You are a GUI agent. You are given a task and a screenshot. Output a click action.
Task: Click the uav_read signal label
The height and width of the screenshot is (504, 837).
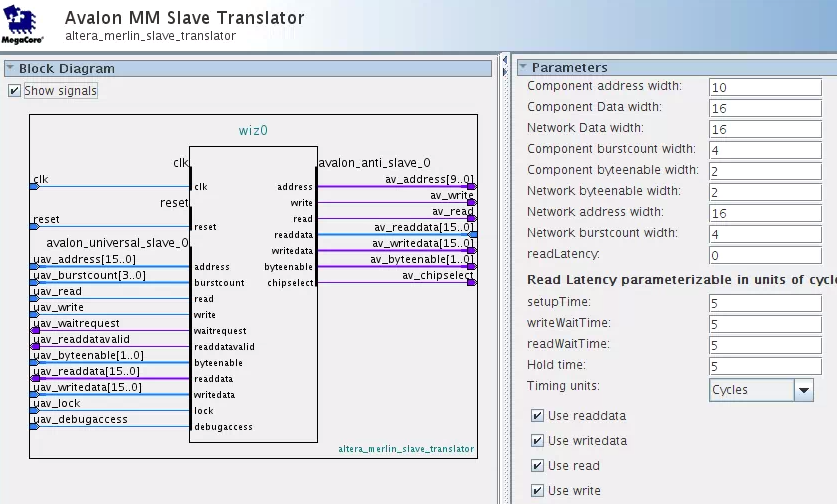click(x=57, y=292)
